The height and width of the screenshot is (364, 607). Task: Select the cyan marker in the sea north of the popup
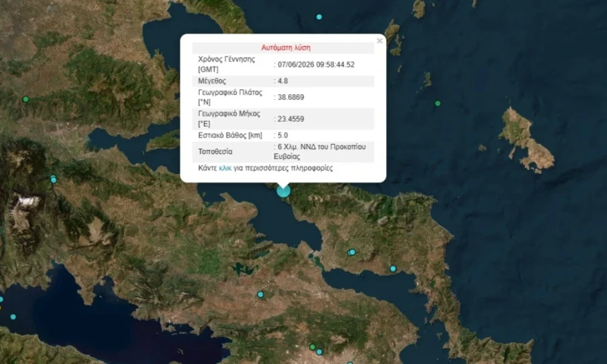pos(319,17)
